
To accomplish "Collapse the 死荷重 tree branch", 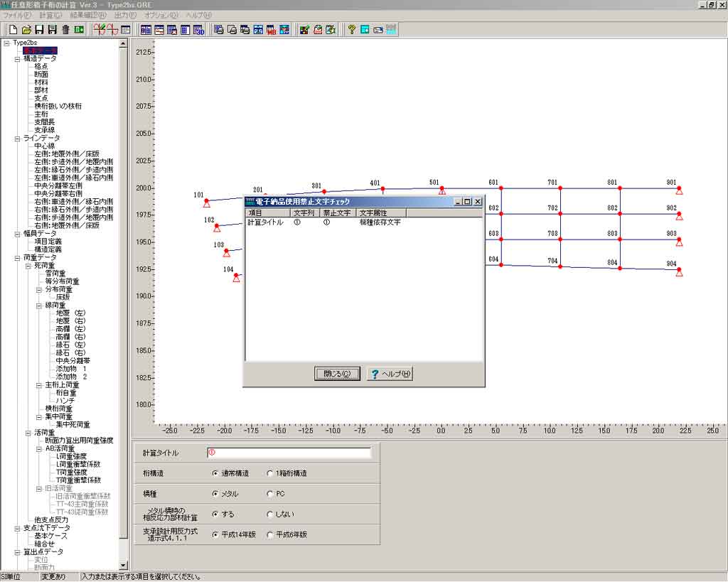I will point(28,266).
